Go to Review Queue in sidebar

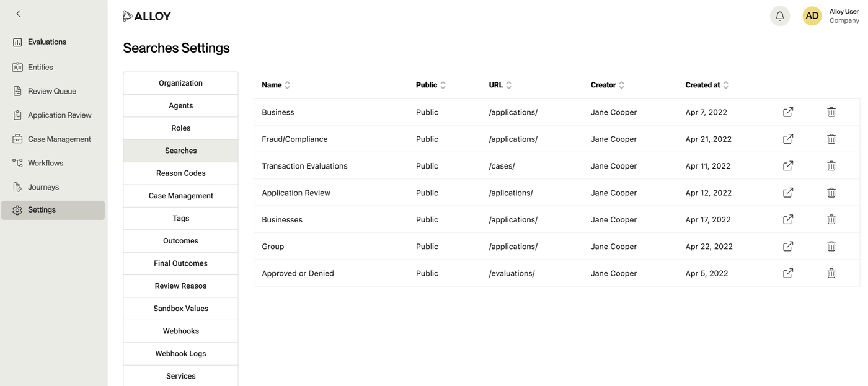click(52, 91)
